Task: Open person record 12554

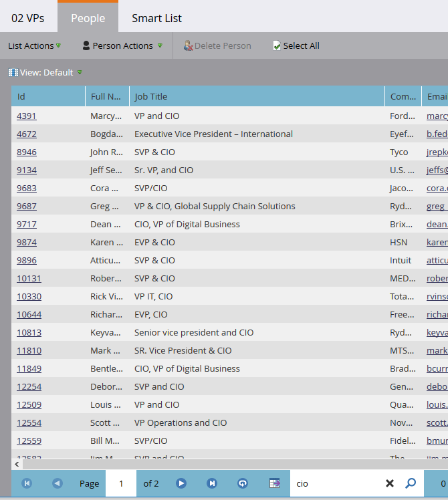Action: point(29,422)
